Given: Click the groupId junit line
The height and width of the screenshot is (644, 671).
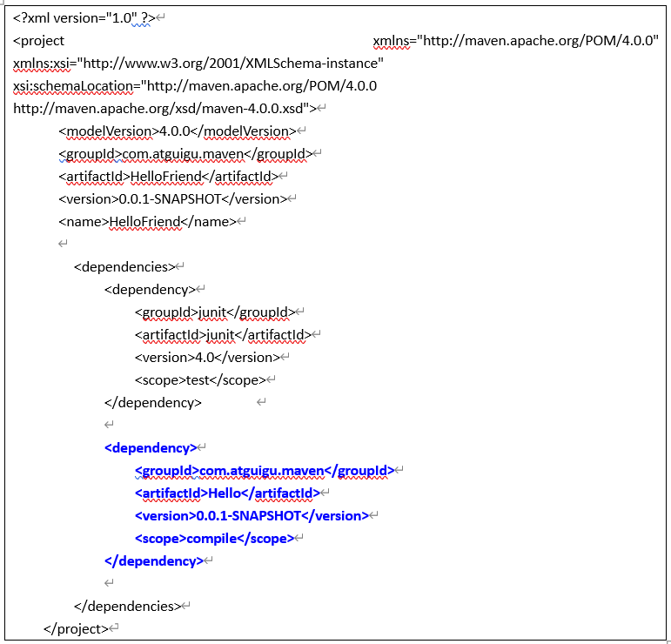Looking at the screenshot, I should coord(215,312).
